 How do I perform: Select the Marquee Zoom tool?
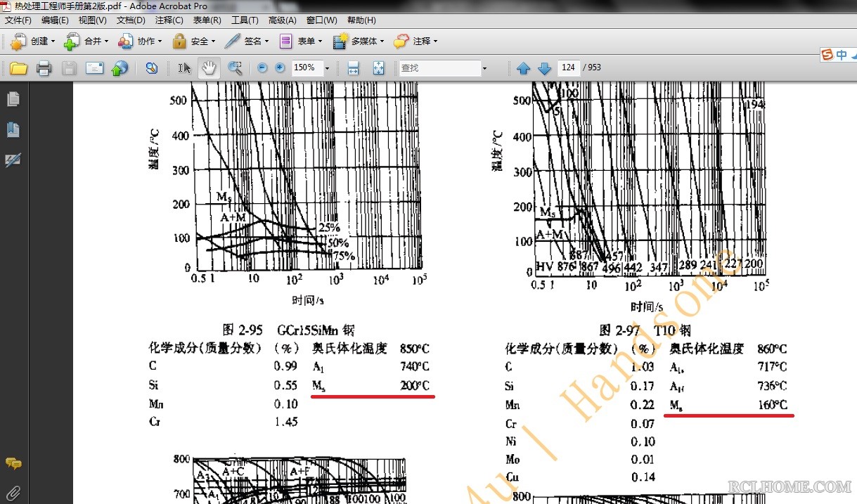[x=235, y=68]
